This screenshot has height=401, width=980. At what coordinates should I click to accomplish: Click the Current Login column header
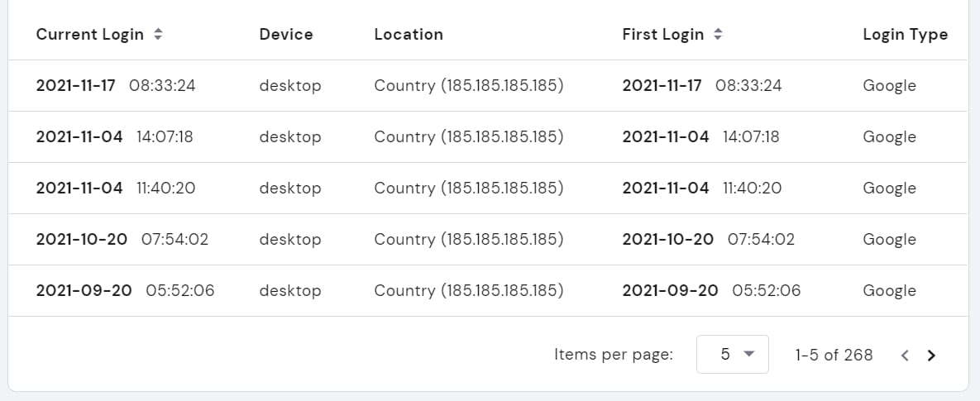(x=89, y=35)
